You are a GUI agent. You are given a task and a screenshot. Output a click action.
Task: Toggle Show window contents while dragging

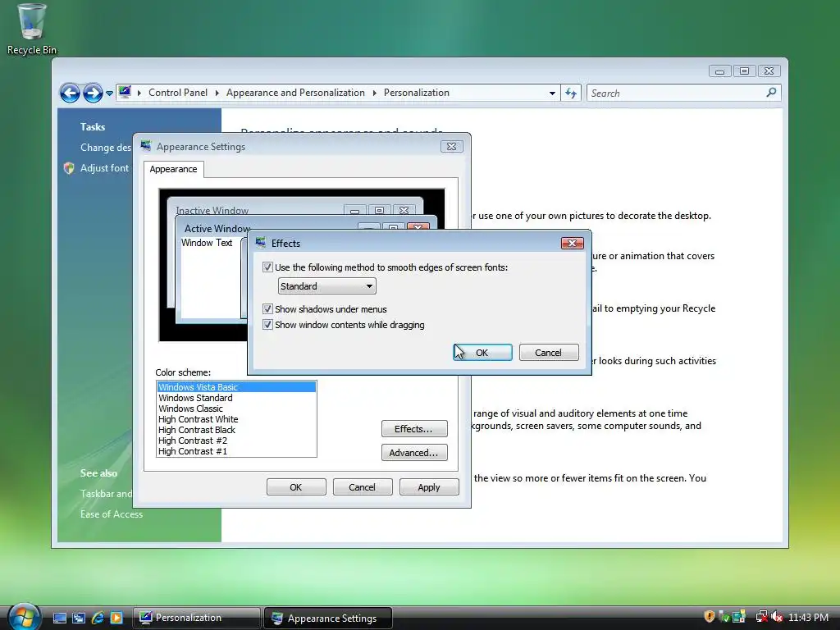pyautogui.click(x=268, y=324)
